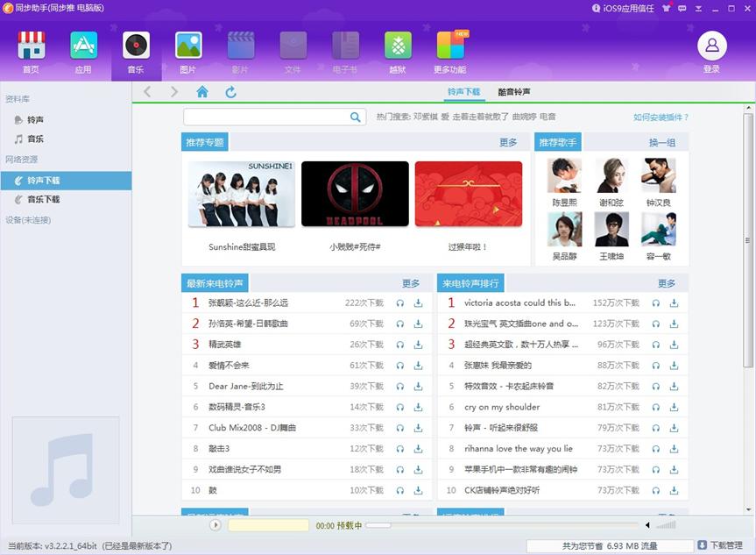This screenshot has width=756, height=555.
Task: Click the iOS9应用信任 info icon
Action: [596, 8]
